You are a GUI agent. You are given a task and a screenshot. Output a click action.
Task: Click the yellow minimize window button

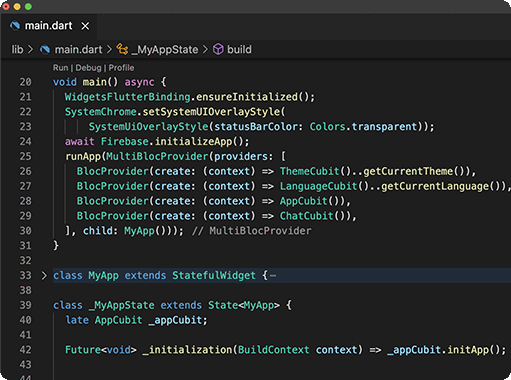click(x=17, y=7)
